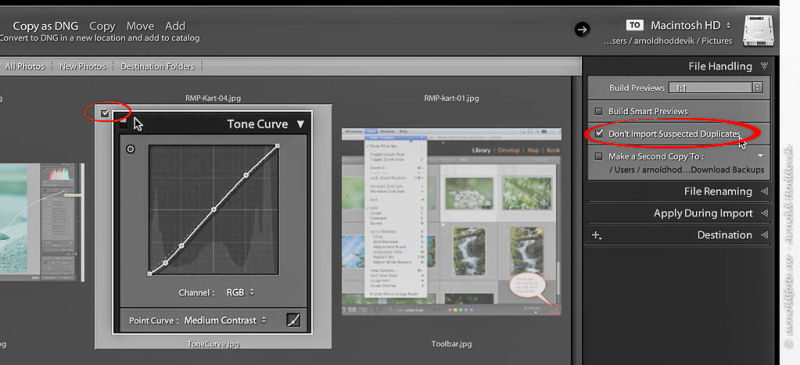Toggle the Make a Second Copy To checkbox
This screenshot has height=365, width=800.
point(599,156)
